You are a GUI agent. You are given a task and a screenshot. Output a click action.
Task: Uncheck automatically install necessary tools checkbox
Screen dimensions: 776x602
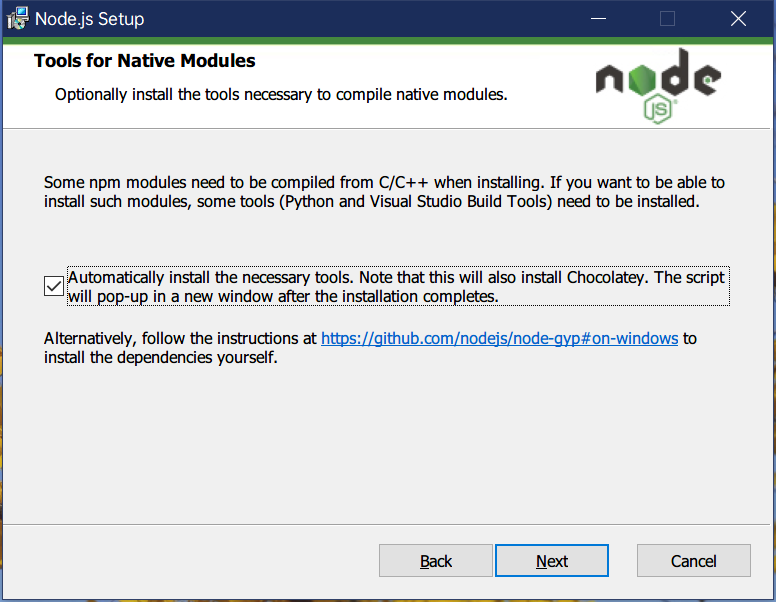coord(54,287)
